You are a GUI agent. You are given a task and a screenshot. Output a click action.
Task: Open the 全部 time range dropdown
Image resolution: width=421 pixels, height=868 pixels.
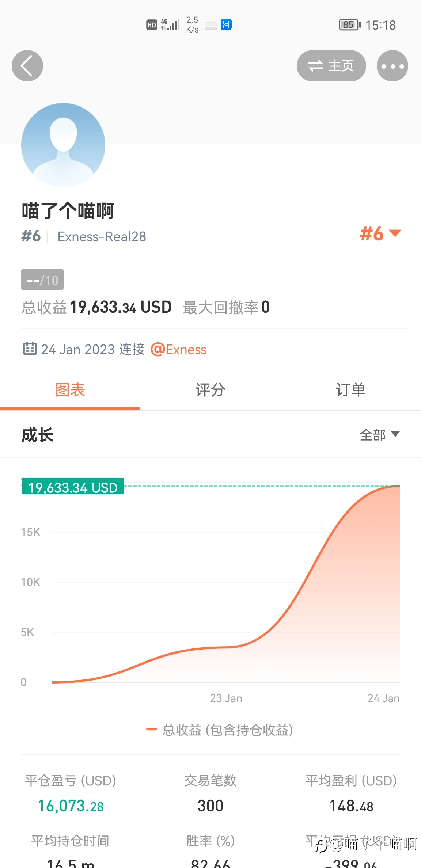pyautogui.click(x=379, y=435)
